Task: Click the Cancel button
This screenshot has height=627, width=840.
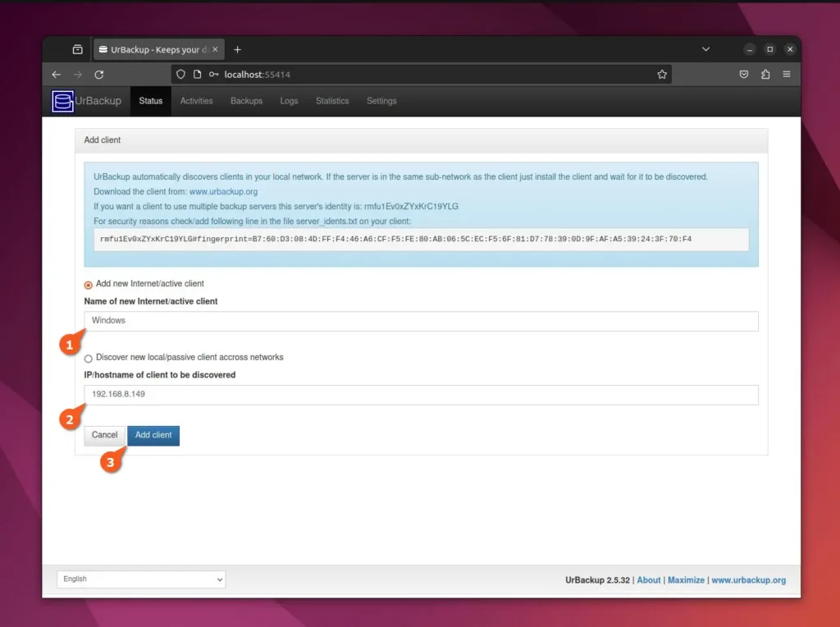Action: click(x=104, y=435)
